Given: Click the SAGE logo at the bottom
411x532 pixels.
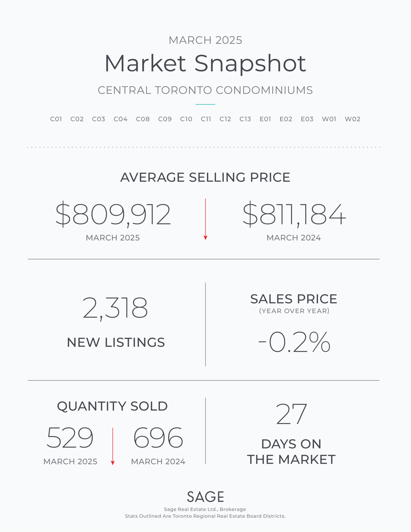Looking at the screenshot, I should pyautogui.click(x=205, y=497).
